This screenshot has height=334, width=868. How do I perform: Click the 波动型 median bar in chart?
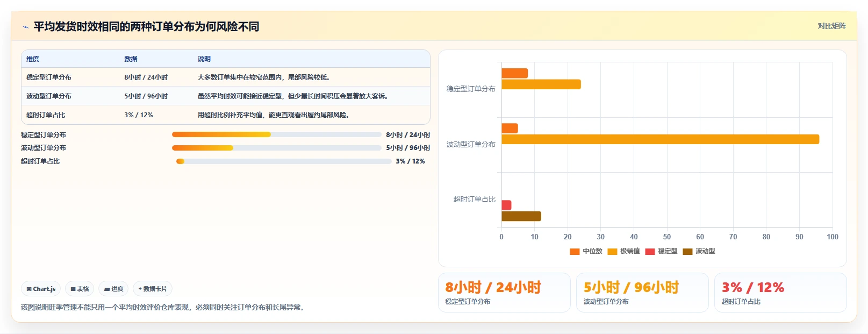tap(510, 128)
